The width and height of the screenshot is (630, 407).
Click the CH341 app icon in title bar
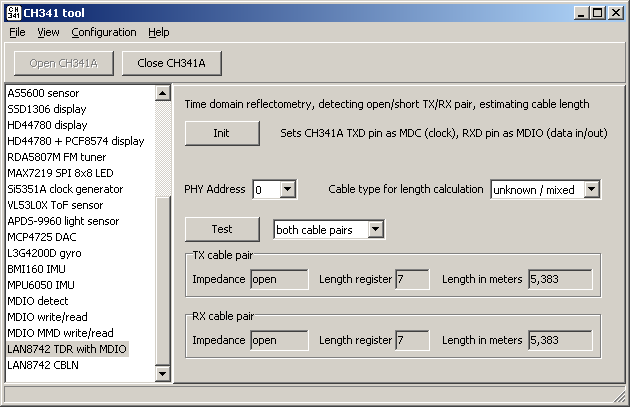tap(13, 13)
